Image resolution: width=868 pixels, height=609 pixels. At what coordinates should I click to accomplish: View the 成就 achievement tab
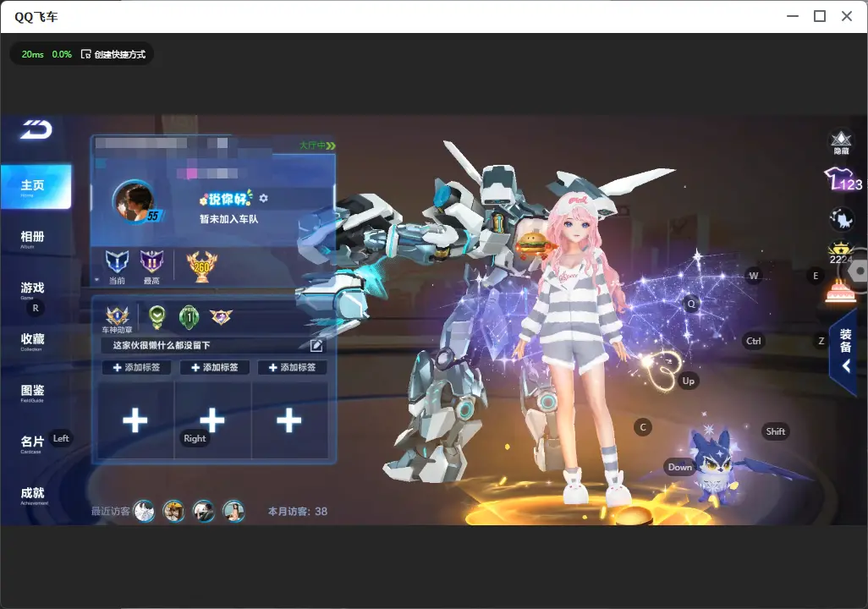click(x=33, y=495)
